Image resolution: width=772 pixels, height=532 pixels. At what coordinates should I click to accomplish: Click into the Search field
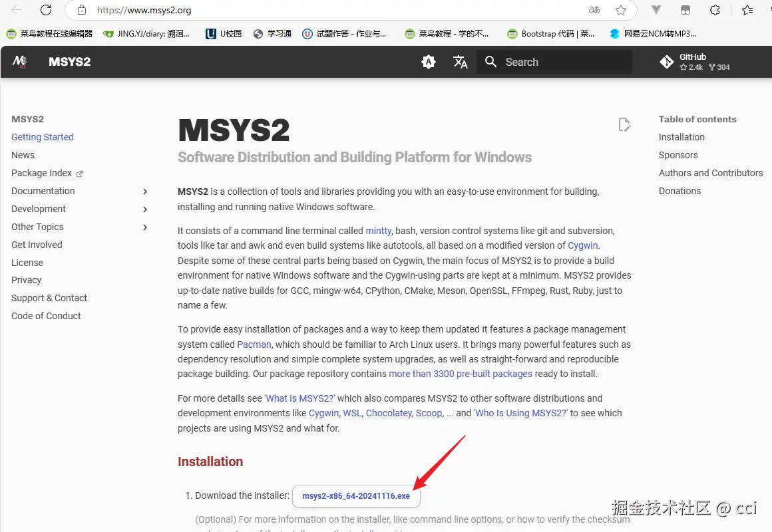pos(554,62)
